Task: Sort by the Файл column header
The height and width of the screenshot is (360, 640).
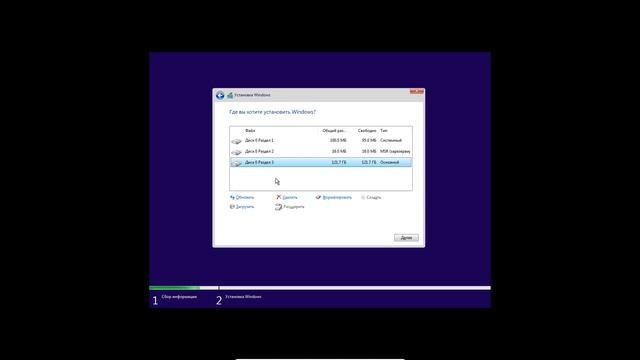Action: (x=250, y=131)
